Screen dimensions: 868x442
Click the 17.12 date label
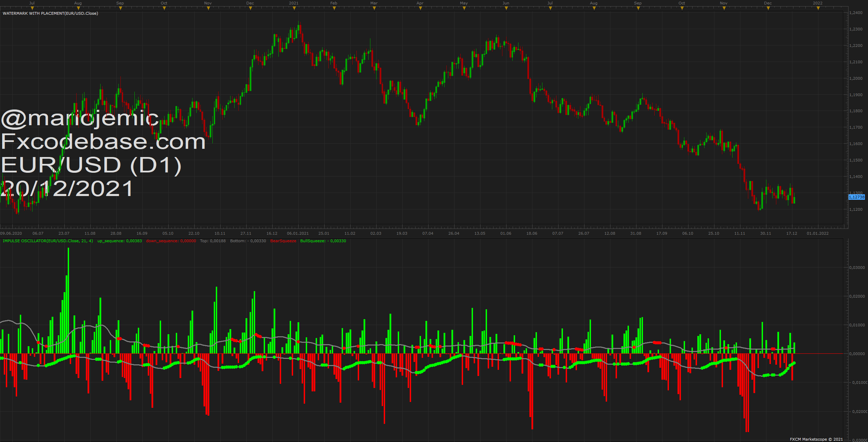pyautogui.click(x=792, y=233)
